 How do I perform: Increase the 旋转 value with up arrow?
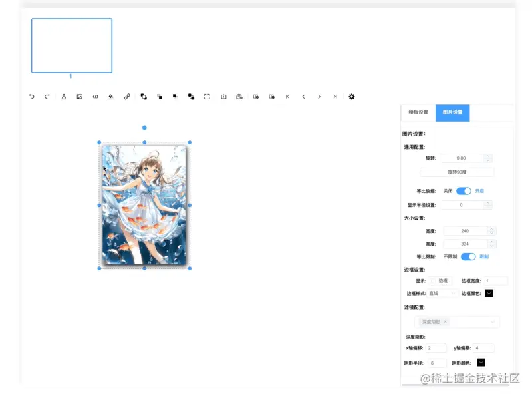click(488, 156)
